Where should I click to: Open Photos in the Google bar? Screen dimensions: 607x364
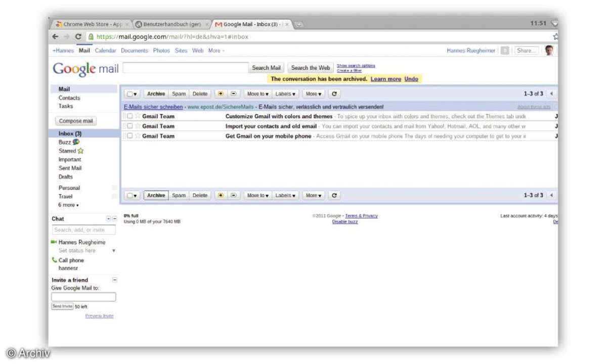[x=161, y=51]
